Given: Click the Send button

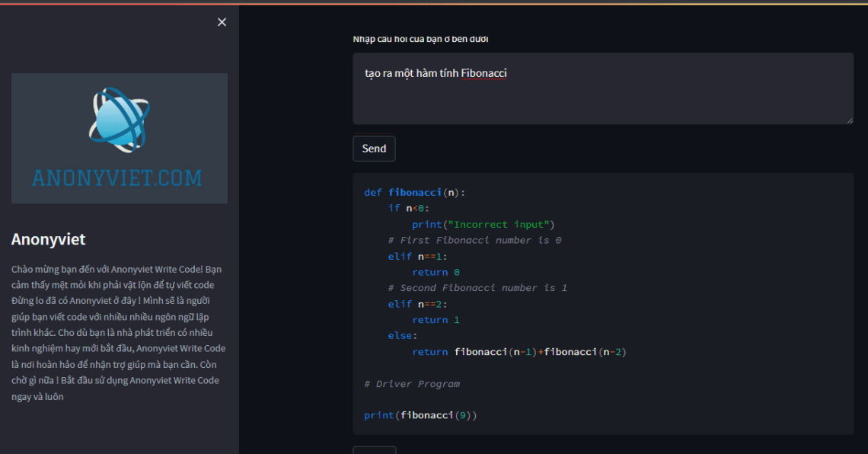Looking at the screenshot, I should click(373, 148).
